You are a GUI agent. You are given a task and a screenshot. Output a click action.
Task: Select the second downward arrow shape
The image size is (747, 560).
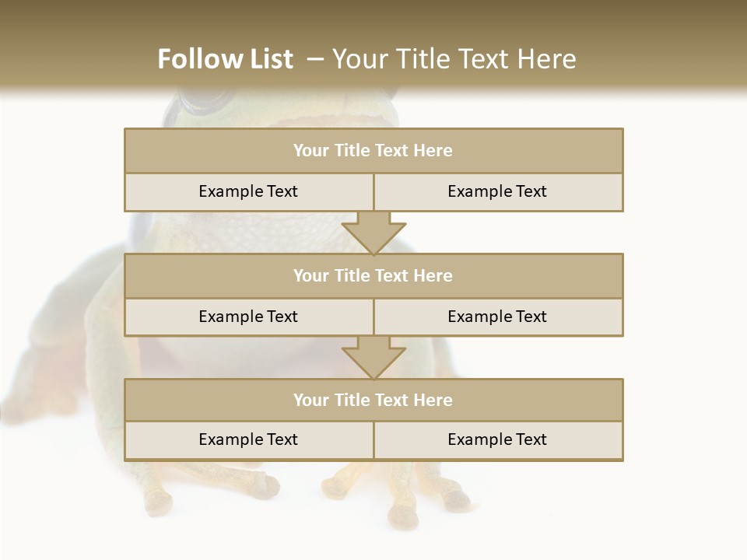374,358
